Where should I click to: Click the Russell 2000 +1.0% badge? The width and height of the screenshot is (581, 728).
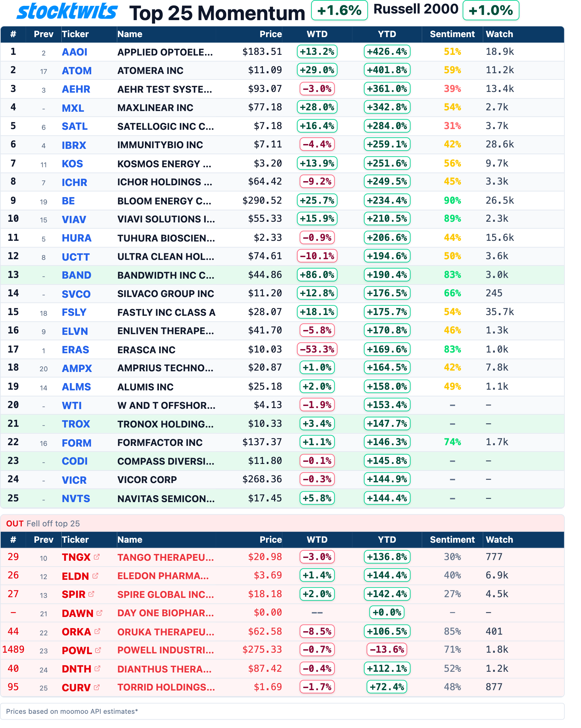coord(491,10)
